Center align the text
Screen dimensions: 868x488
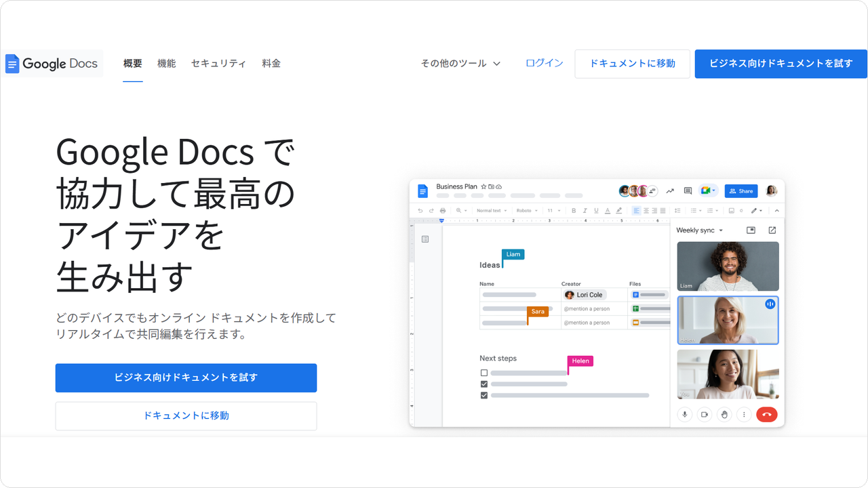[x=646, y=211]
